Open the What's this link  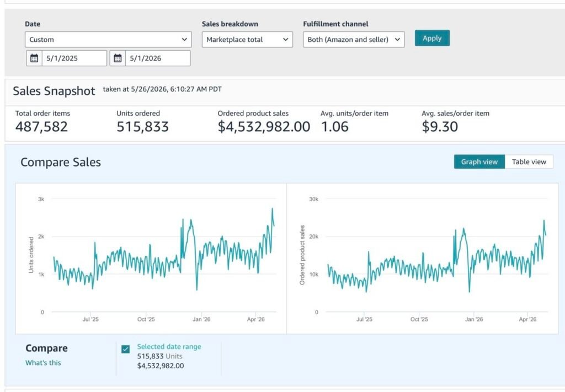pos(43,363)
